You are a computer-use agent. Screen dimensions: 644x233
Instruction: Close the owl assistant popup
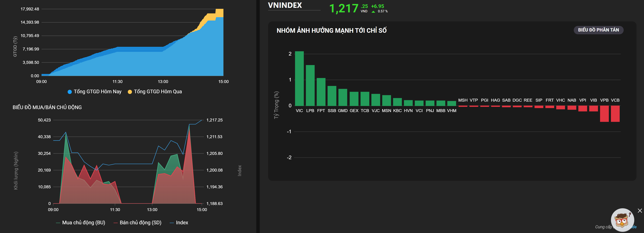pos(640,211)
